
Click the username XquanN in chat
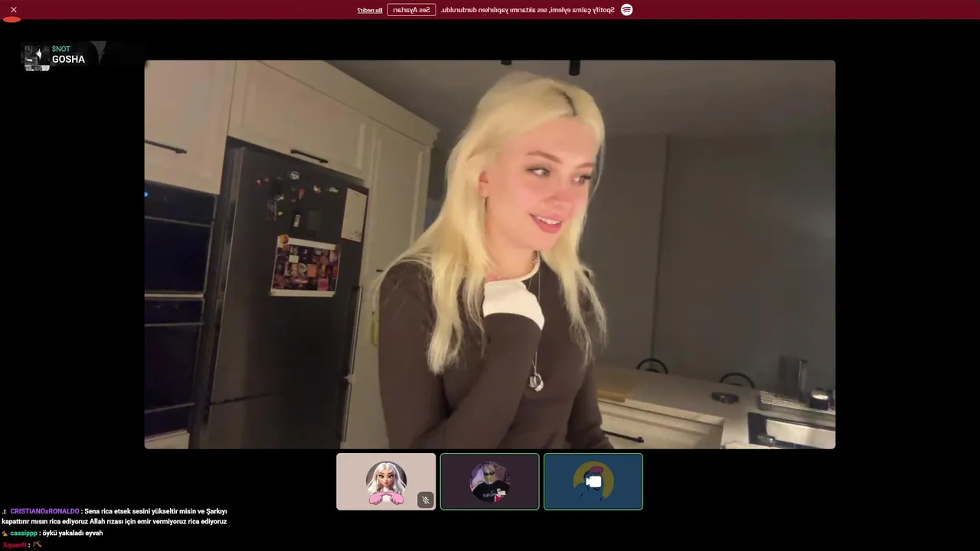[15, 545]
